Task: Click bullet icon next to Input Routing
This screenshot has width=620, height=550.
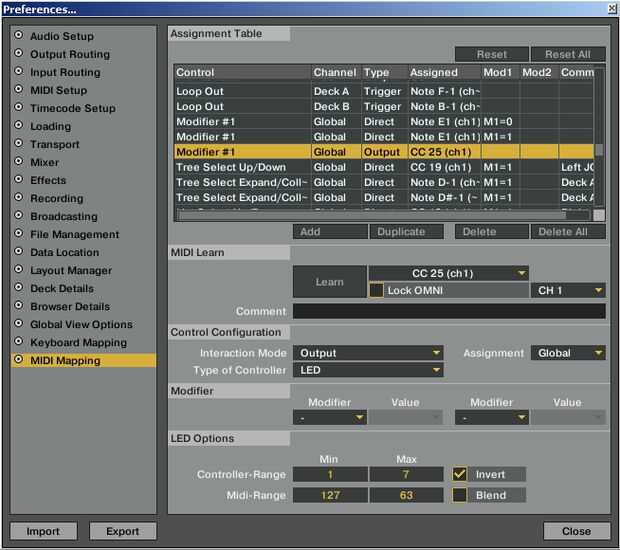Action: click(18, 71)
